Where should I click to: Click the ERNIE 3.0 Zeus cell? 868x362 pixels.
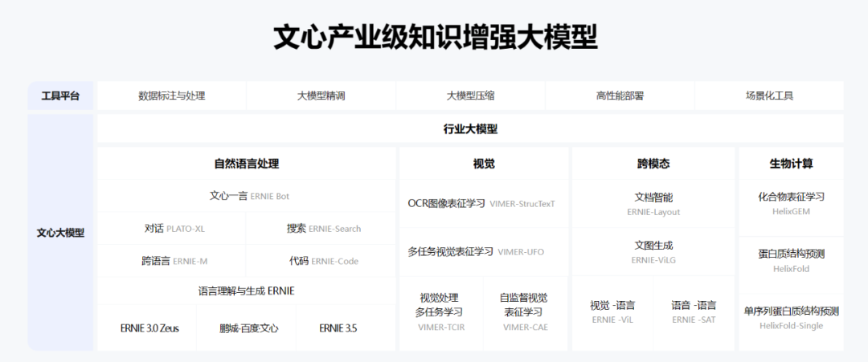147,328
